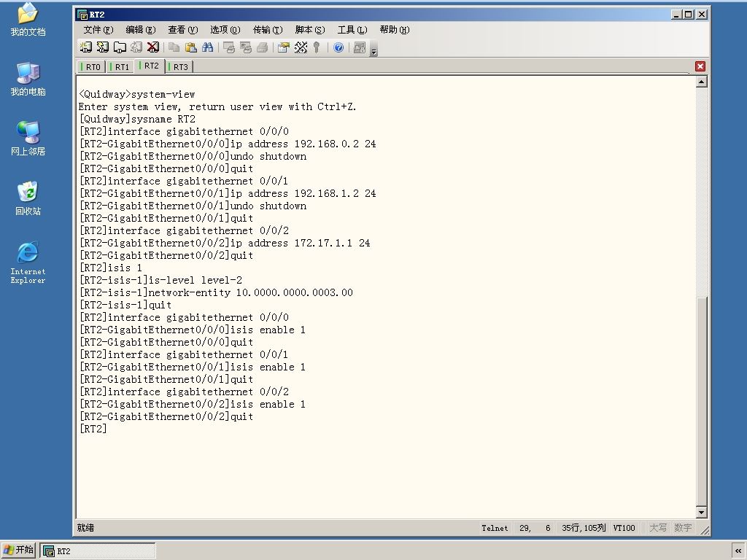Viewport: 747px width, 560px height.
Task: Select the 我的文档 desktop icon
Action: click(x=28, y=20)
